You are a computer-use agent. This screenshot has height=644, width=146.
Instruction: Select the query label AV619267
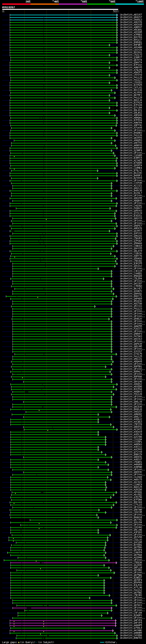click(8, 7)
